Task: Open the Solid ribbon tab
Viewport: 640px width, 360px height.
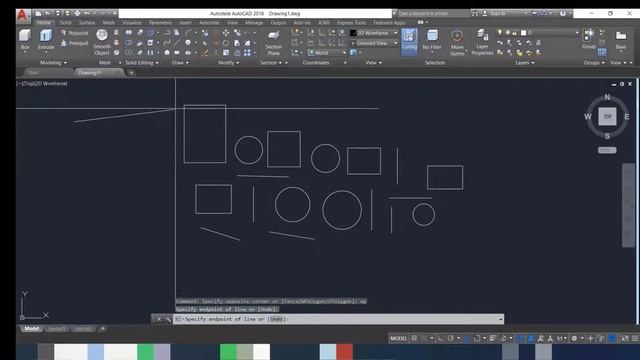Action: click(x=65, y=22)
